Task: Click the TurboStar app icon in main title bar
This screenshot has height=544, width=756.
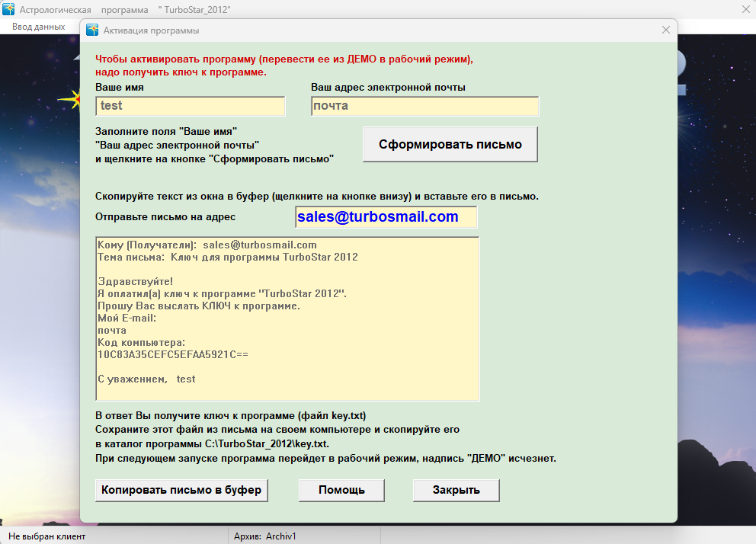Action: pyautogui.click(x=8, y=9)
